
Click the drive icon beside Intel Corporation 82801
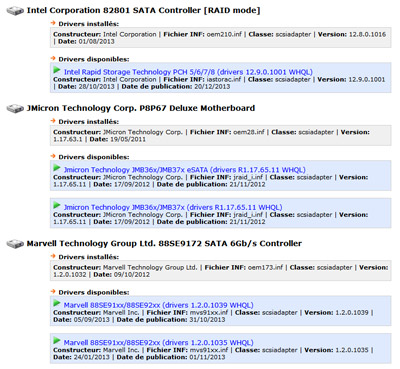coord(15,11)
